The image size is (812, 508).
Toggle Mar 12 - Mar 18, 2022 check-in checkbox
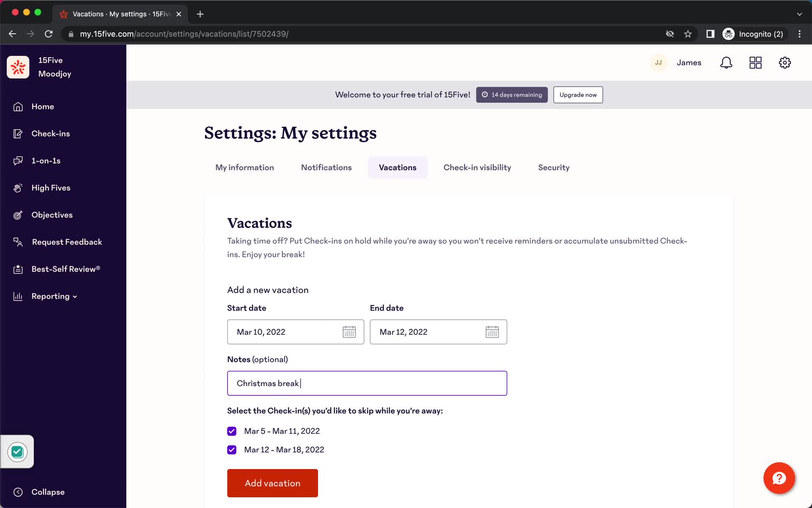tap(231, 450)
